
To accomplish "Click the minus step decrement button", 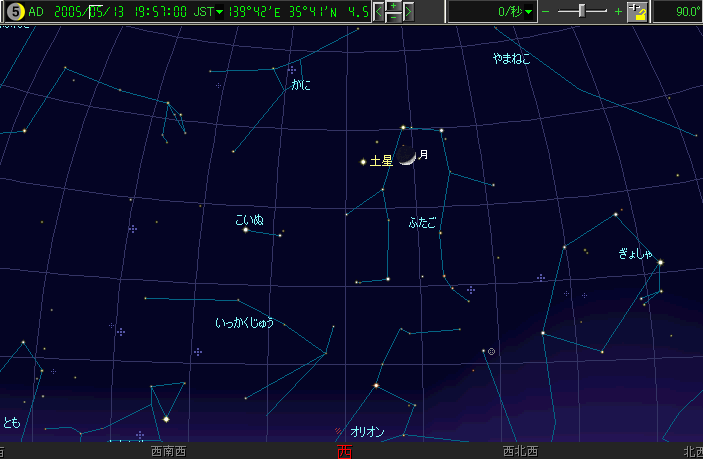I will click(x=394, y=17).
